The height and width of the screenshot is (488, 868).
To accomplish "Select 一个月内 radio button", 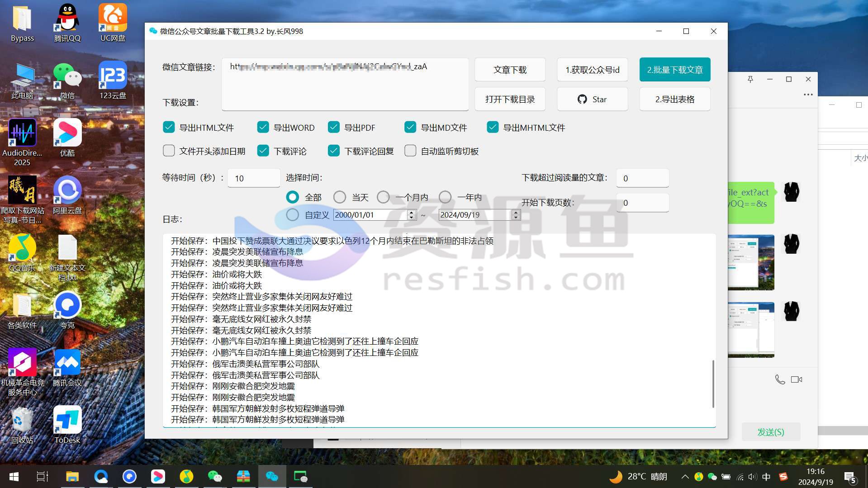I will click(x=383, y=197).
